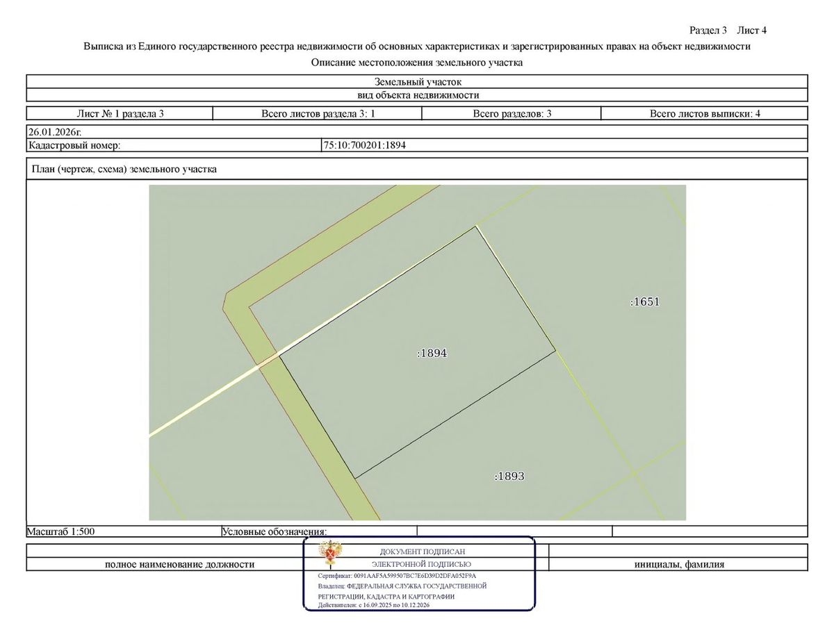The image size is (834, 644).
Task: Click the 'Условные обозначения:' label
Action: (275, 531)
